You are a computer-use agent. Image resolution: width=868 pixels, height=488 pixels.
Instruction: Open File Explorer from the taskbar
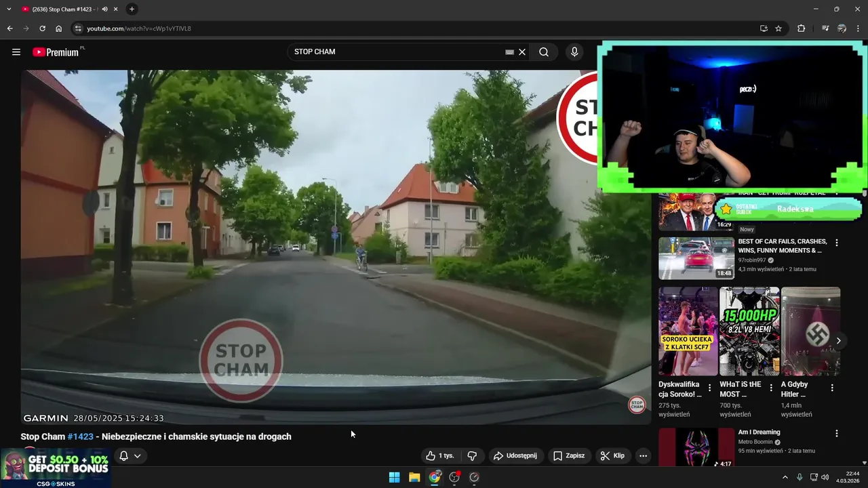click(x=414, y=477)
